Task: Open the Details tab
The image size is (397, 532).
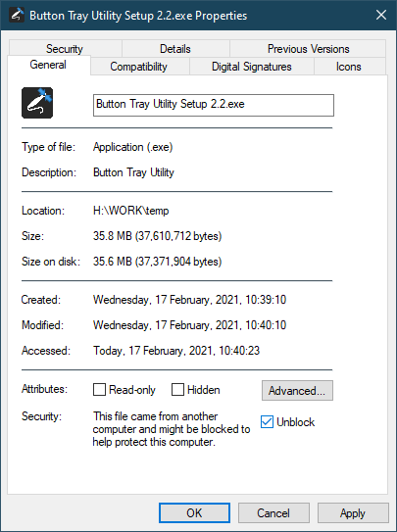Action: point(175,49)
